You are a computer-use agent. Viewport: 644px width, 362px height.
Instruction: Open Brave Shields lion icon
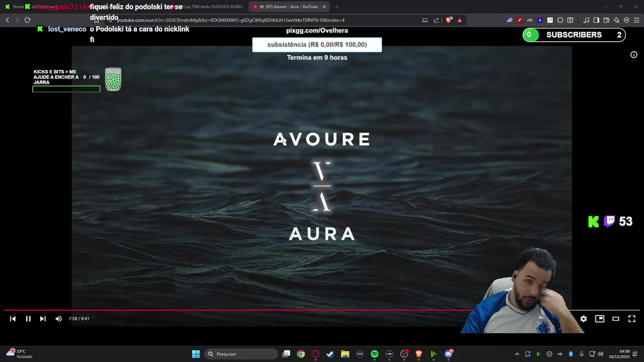449,20
